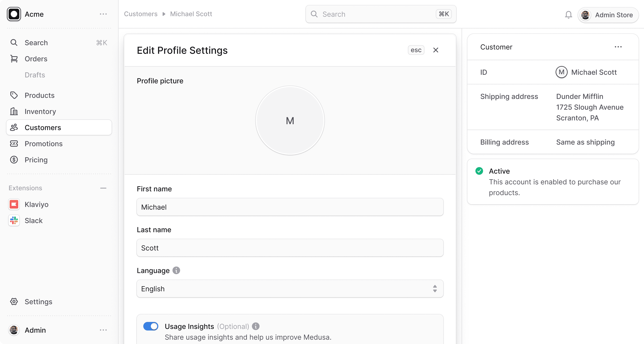Open the Slack extension icon

click(x=14, y=221)
